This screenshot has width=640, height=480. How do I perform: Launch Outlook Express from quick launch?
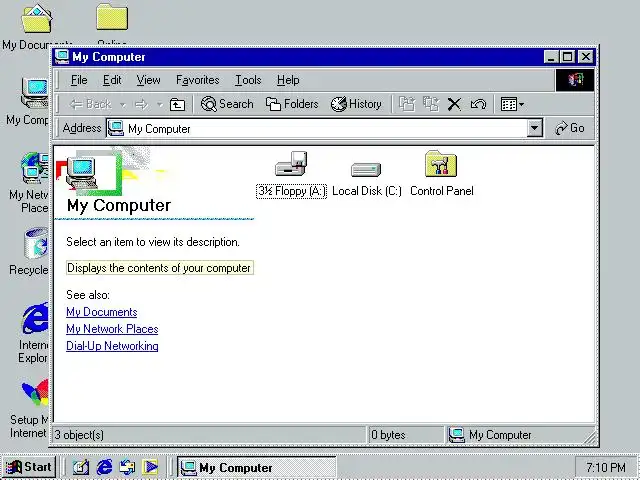coord(127,467)
